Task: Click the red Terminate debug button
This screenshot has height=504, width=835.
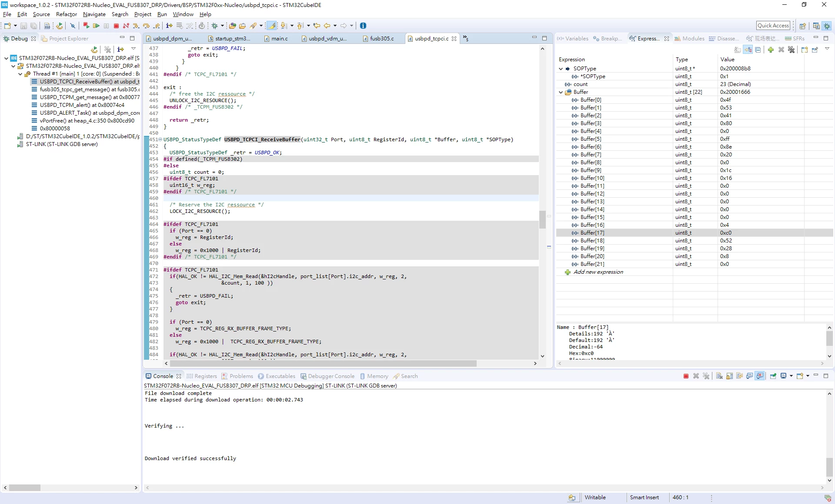Action: 116,26
